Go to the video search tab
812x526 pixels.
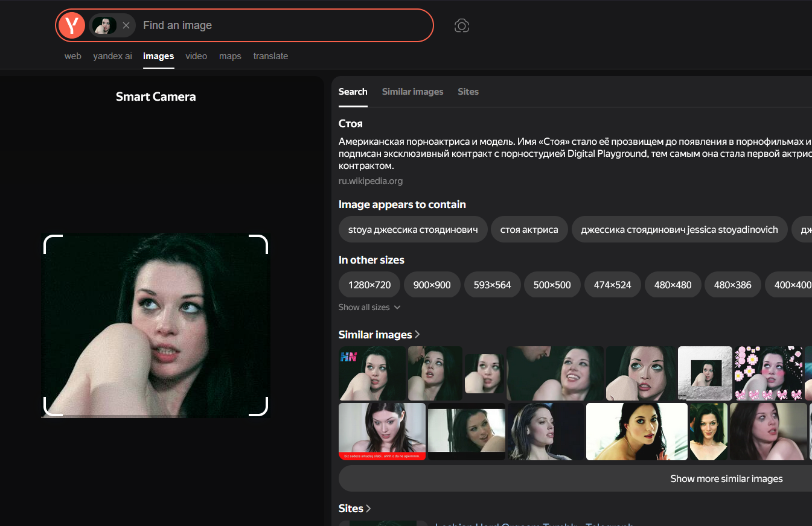pos(196,56)
